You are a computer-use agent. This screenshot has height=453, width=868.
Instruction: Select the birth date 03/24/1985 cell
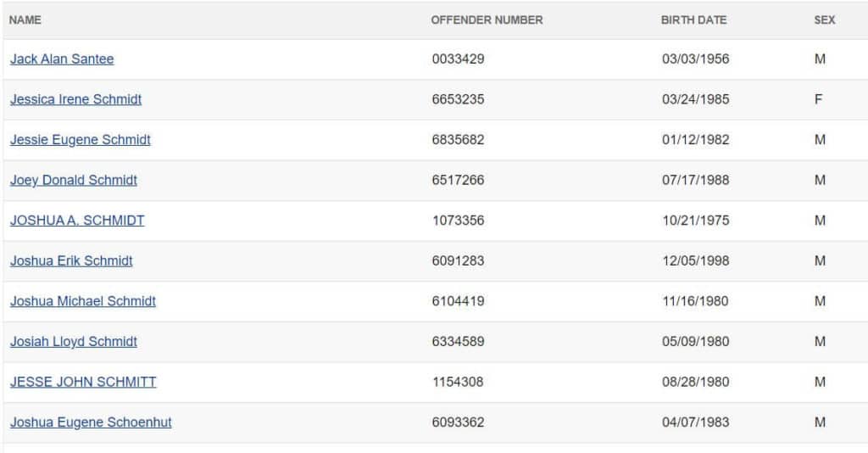695,99
